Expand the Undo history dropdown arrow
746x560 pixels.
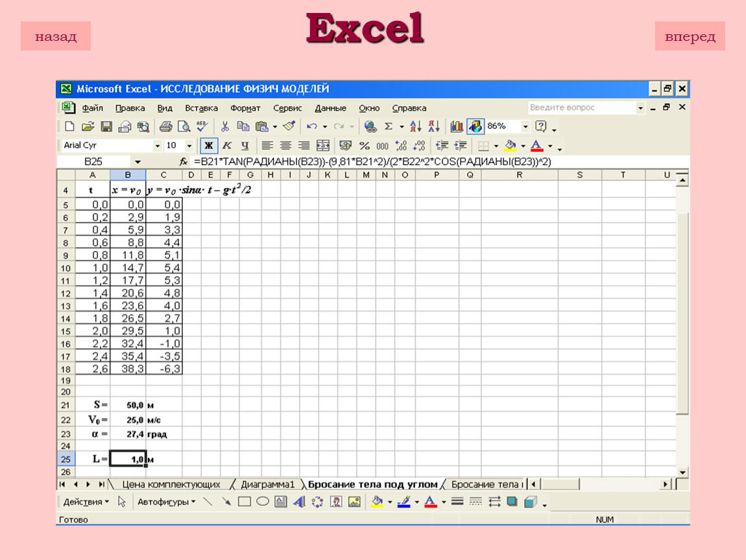tap(325, 126)
